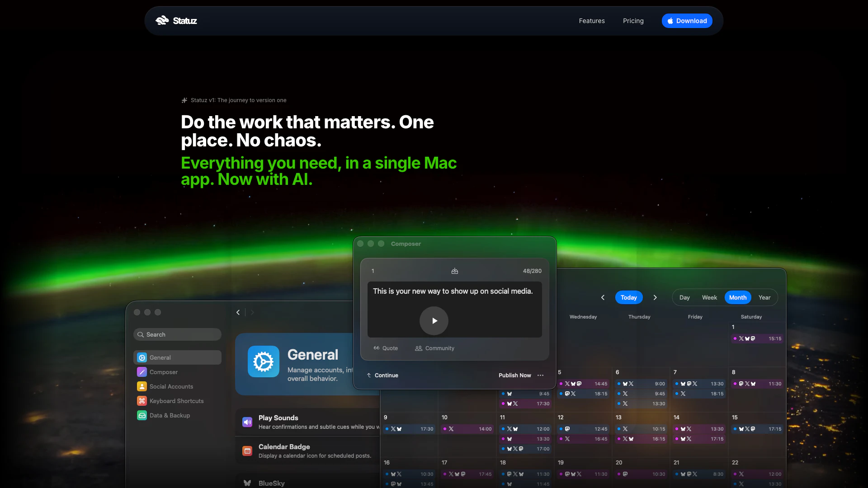Click the AI assistant icon in composer
This screenshot has height=488, width=868.
coord(454,271)
